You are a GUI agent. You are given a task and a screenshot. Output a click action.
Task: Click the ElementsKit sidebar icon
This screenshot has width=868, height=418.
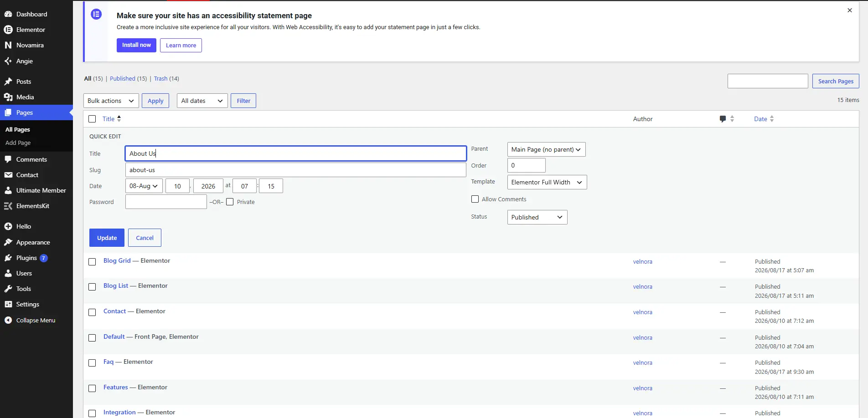point(8,206)
